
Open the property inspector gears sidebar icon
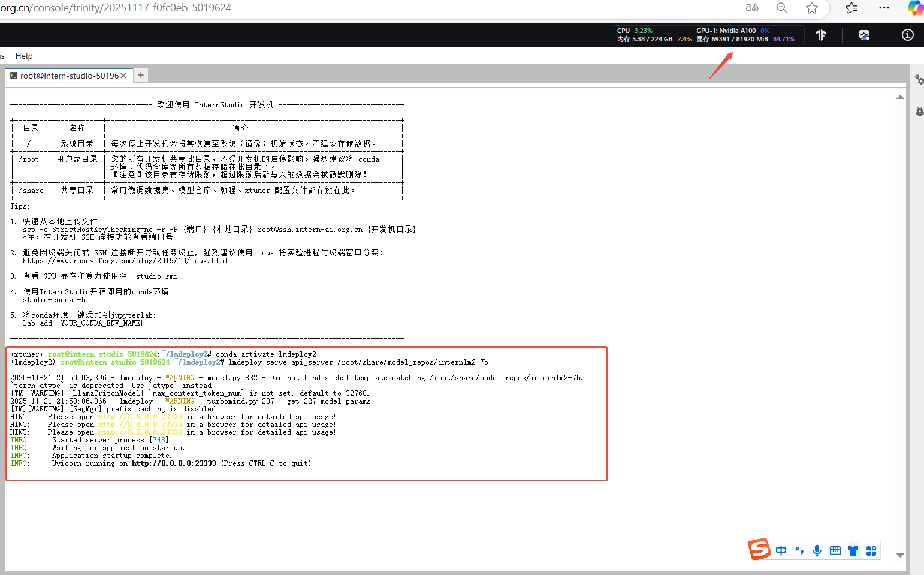(919, 79)
